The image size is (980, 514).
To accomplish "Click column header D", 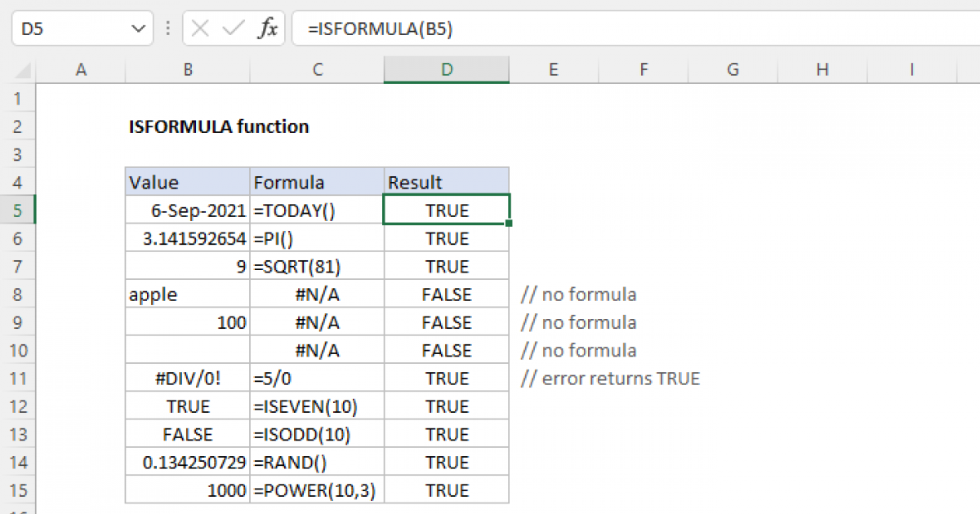I will point(446,69).
